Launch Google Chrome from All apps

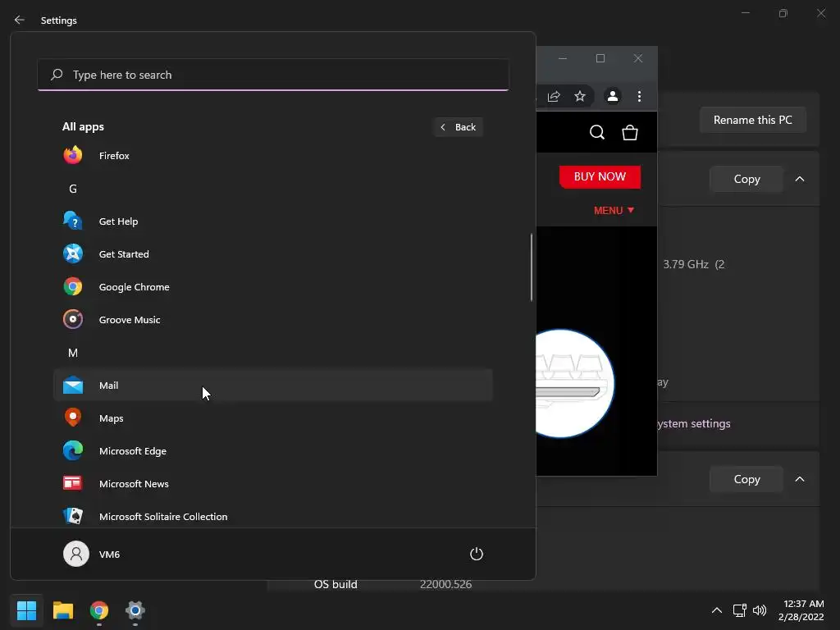point(272,286)
